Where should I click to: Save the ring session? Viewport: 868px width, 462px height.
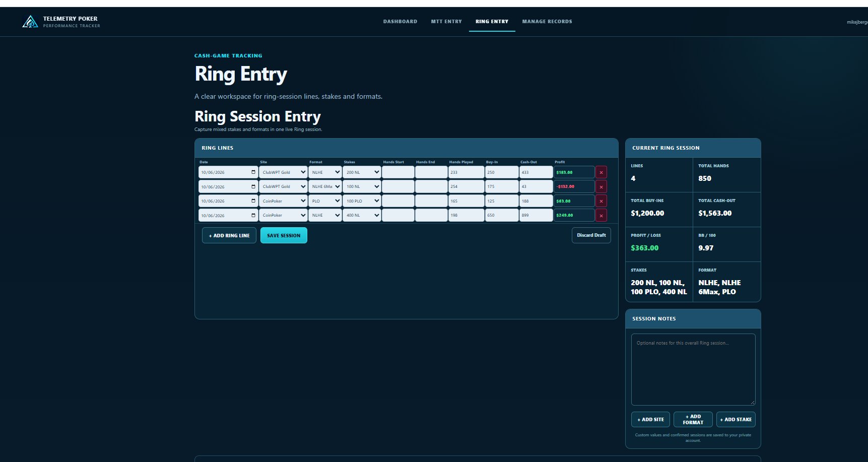click(284, 235)
